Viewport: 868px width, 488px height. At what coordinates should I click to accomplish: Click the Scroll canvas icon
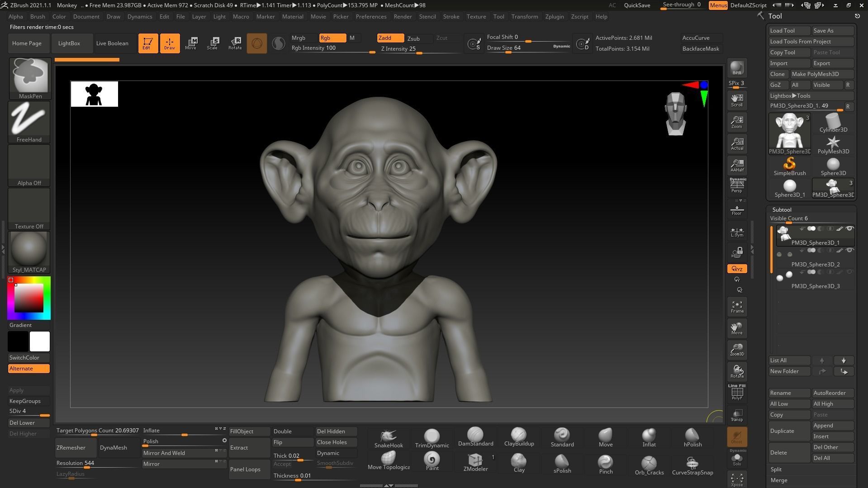tap(737, 100)
